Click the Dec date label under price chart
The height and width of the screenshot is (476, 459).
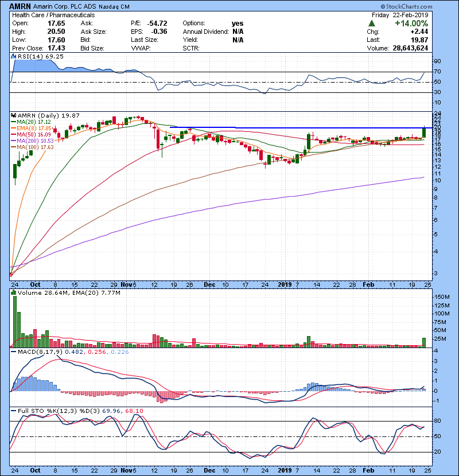click(x=209, y=284)
